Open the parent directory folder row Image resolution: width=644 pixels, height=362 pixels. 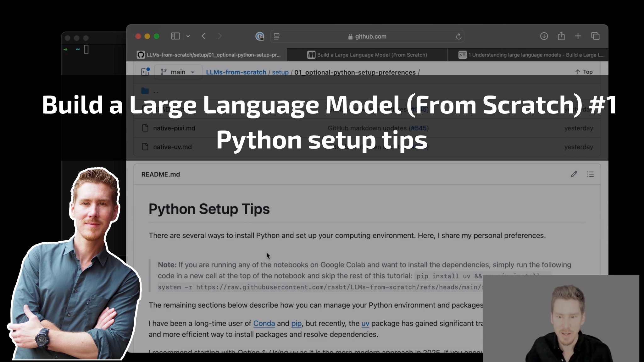pos(367,91)
